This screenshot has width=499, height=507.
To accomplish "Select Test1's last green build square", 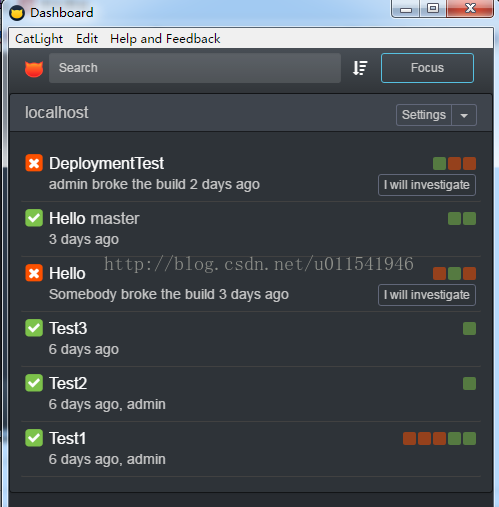I will pyautogui.click(x=469, y=439).
